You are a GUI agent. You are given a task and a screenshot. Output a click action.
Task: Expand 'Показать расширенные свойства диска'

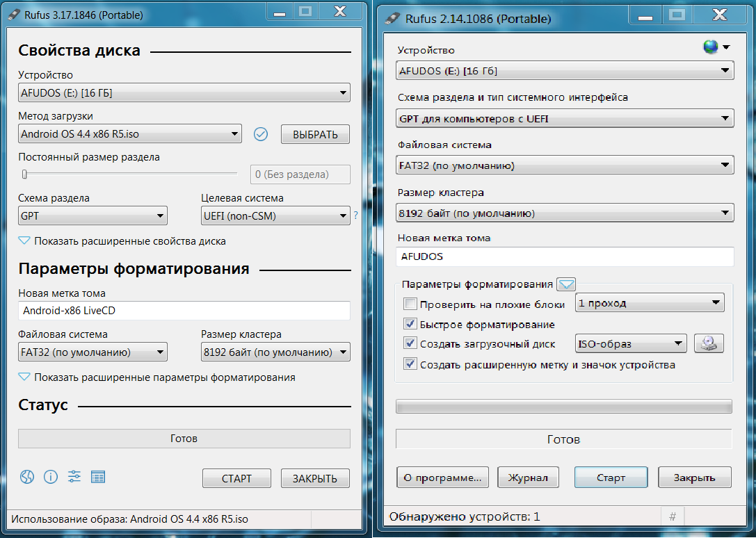[x=122, y=241]
